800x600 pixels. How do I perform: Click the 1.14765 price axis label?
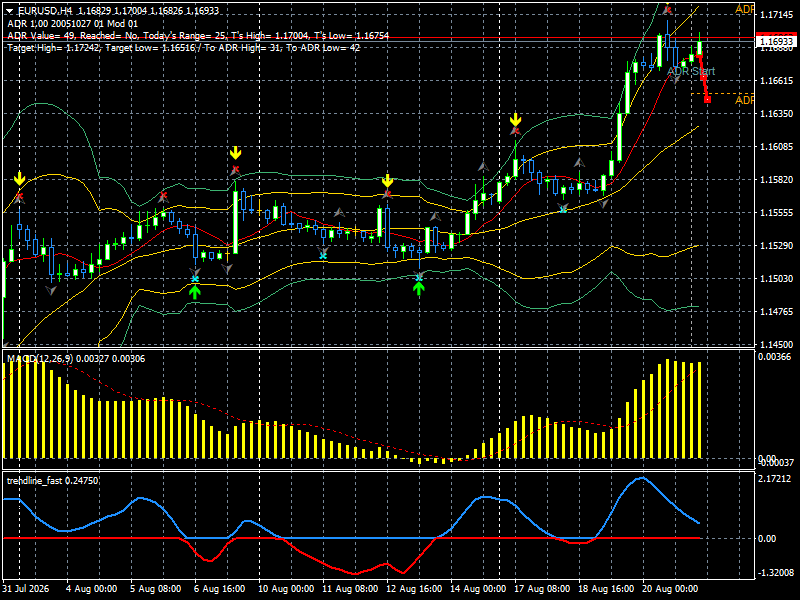click(777, 312)
